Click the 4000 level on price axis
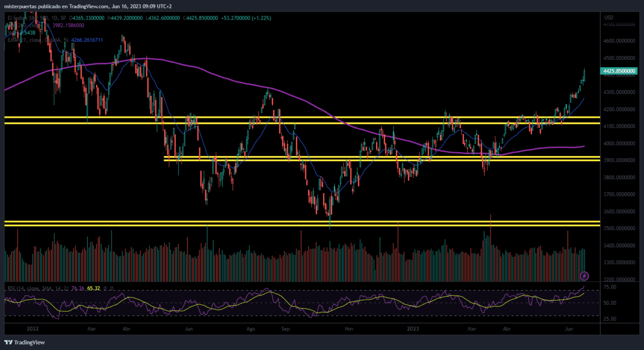The width and height of the screenshot is (644, 350). (x=618, y=144)
